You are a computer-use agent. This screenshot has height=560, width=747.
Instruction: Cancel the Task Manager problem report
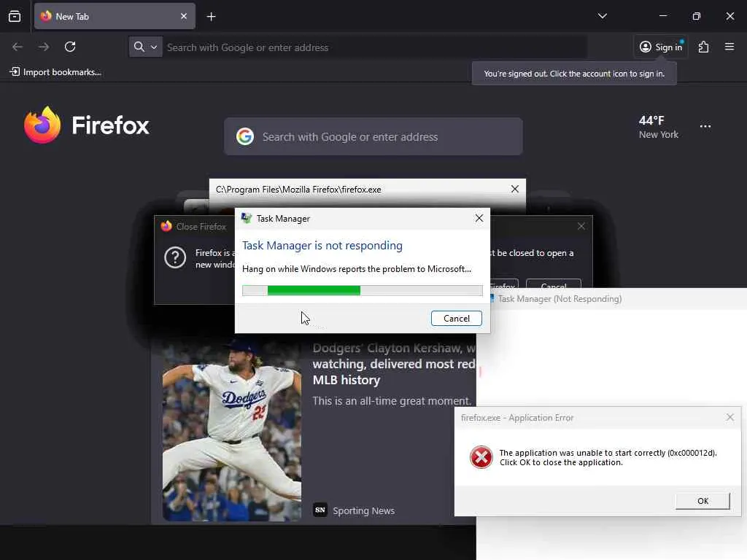coord(457,318)
